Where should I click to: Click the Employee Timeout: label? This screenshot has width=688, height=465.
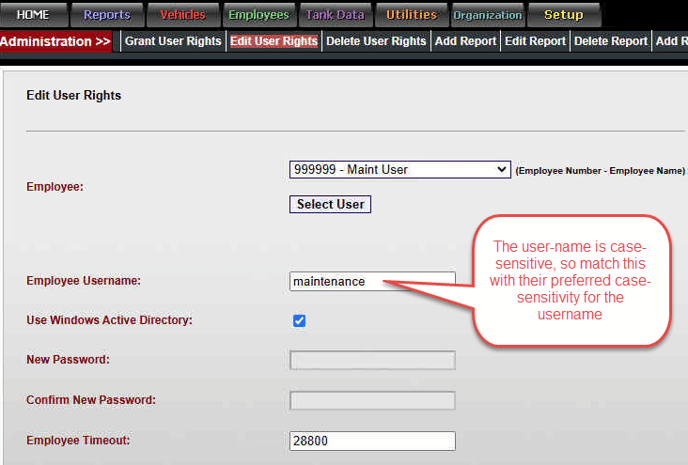(78, 440)
